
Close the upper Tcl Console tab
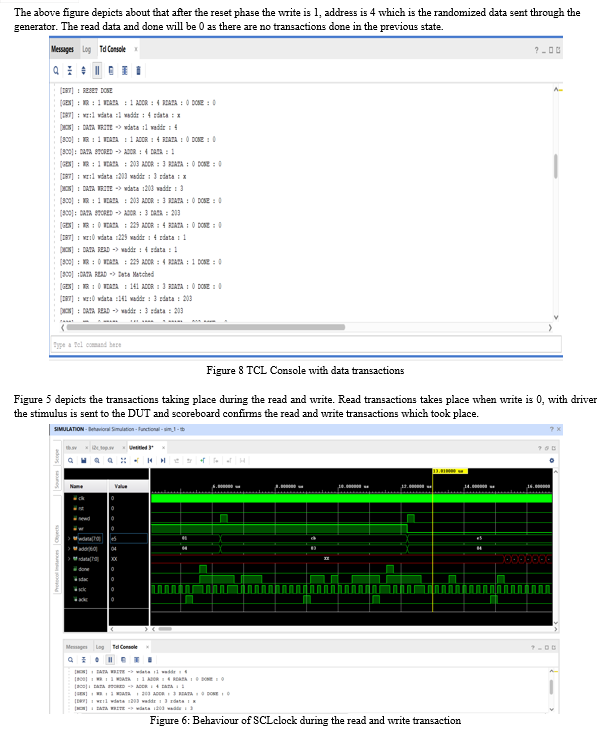(136, 49)
